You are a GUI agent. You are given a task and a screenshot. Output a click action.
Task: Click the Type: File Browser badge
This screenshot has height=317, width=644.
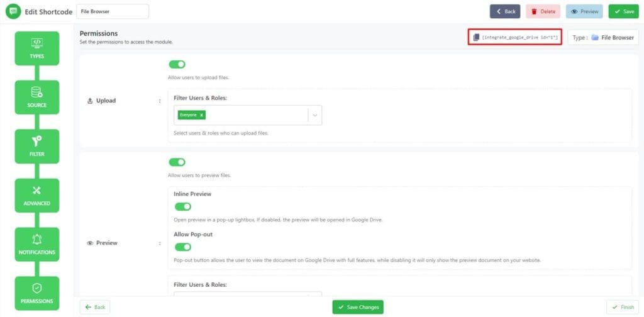tap(603, 37)
